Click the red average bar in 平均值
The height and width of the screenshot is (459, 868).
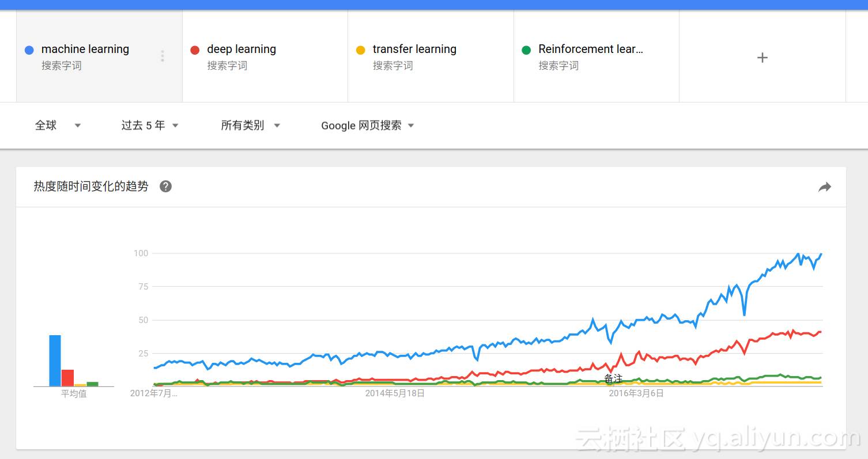point(67,378)
